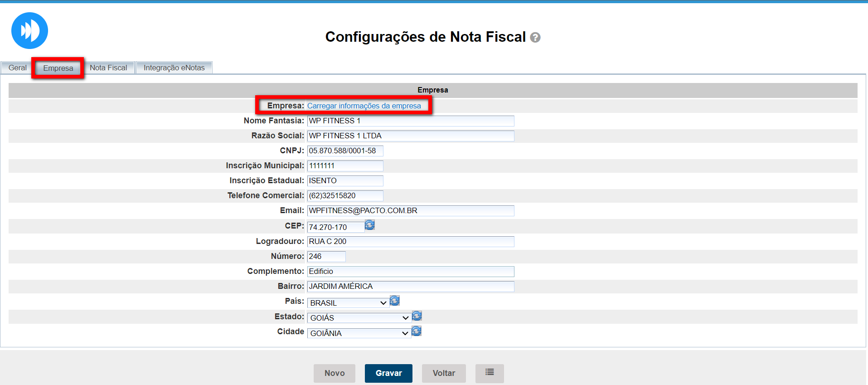
Task: Click the Complemento label
Action: tap(276, 271)
